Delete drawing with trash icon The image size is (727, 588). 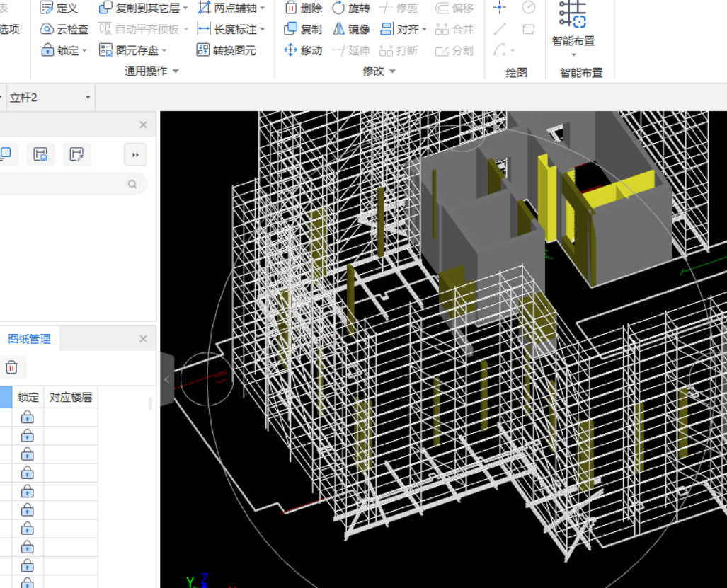[x=11, y=367]
